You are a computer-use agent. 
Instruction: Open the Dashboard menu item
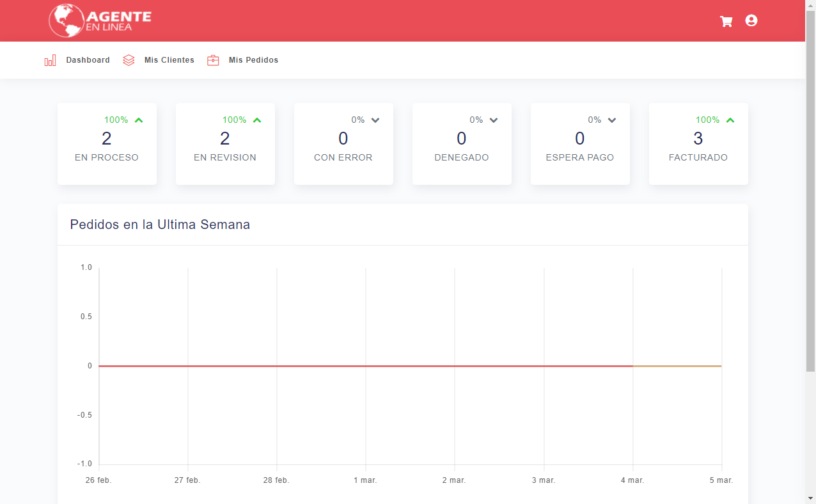tap(88, 60)
